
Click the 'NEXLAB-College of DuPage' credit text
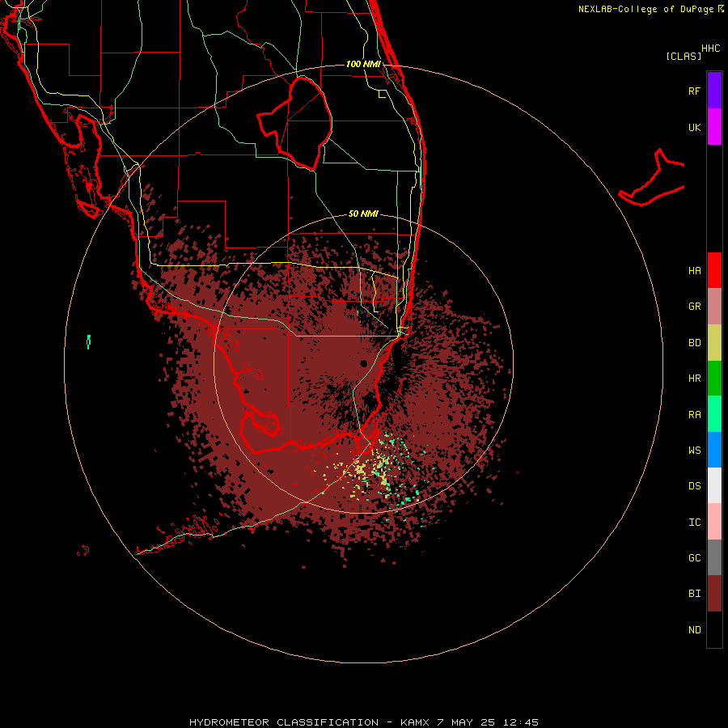tap(645, 9)
